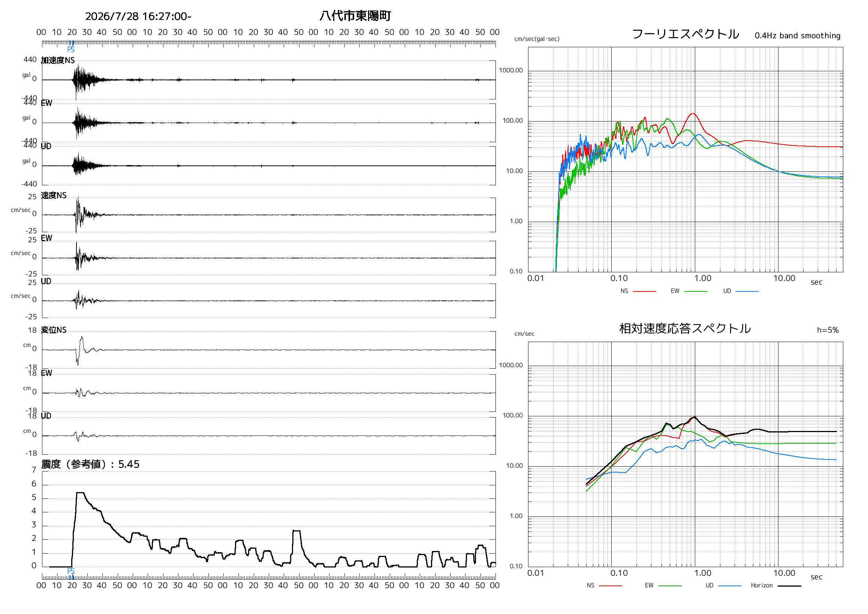Click the "1000.00" y-axis value of the Fourier chart

pyautogui.click(x=511, y=71)
